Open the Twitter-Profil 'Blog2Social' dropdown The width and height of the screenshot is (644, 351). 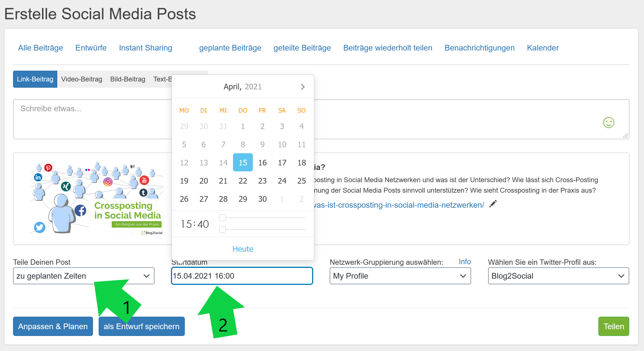(x=558, y=276)
